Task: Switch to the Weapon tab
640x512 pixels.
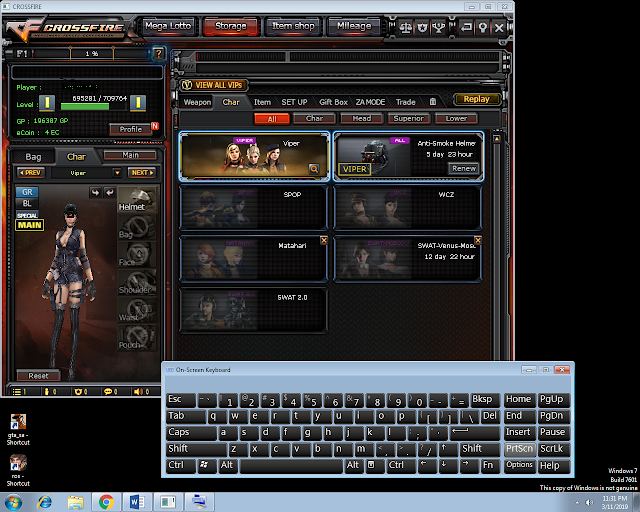Action: (197, 102)
